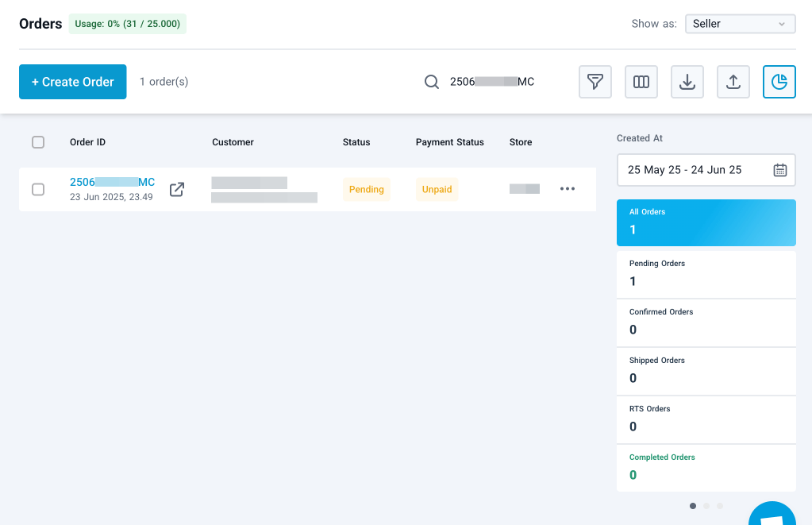The width and height of the screenshot is (812, 525).
Task: Open the column settings icon
Action: (641, 82)
